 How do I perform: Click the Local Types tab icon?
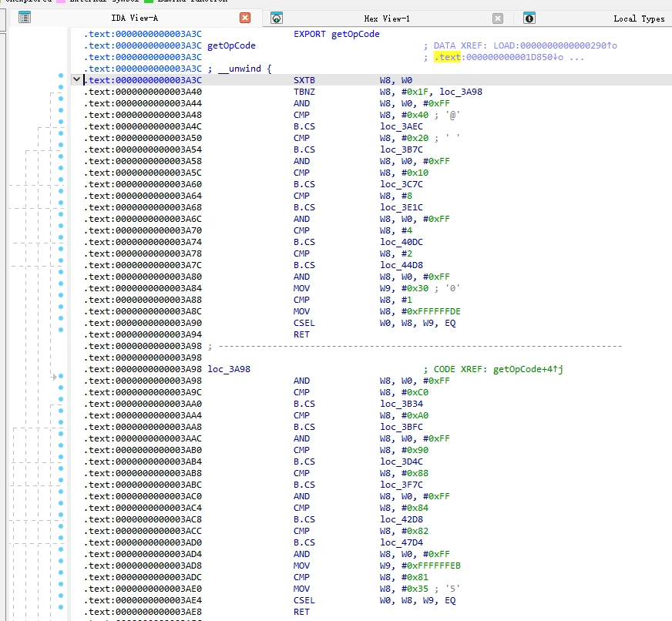coord(529,18)
